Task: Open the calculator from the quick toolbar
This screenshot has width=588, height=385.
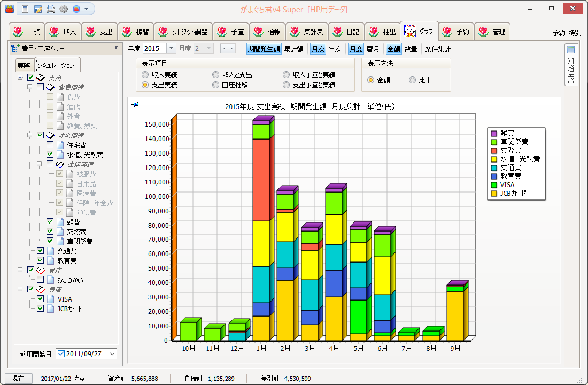Action: coord(25,9)
